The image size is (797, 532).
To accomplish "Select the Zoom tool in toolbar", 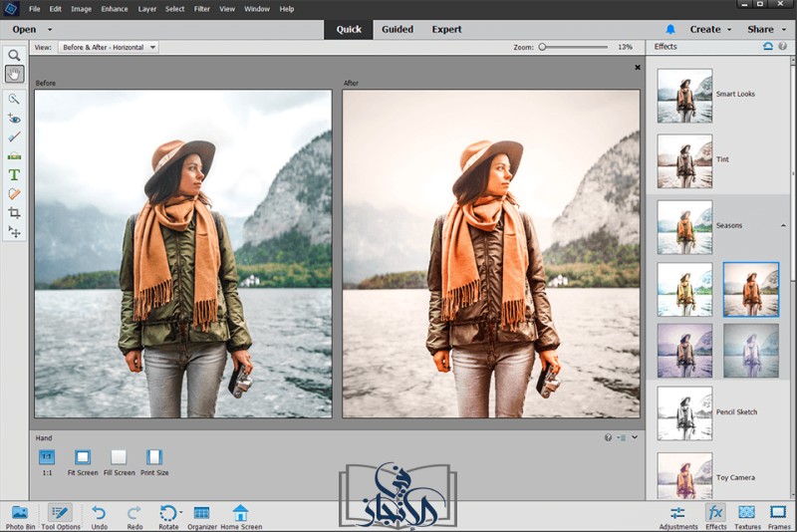I will (x=14, y=56).
